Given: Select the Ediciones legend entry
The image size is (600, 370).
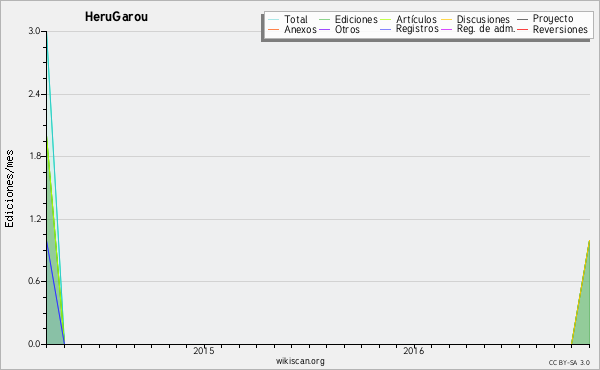Looking at the screenshot, I should [x=356, y=19].
